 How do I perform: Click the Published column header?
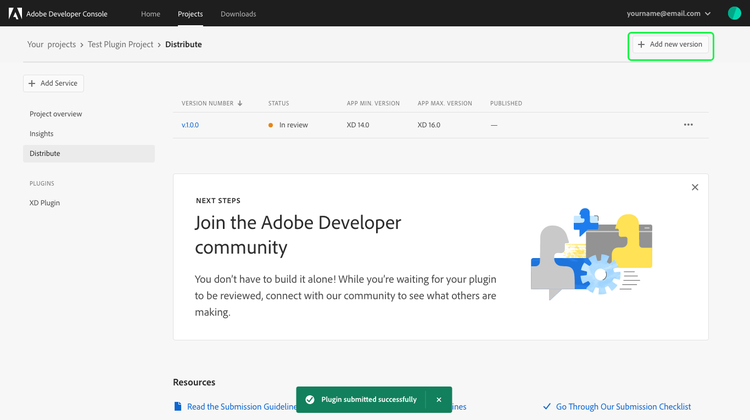click(506, 103)
